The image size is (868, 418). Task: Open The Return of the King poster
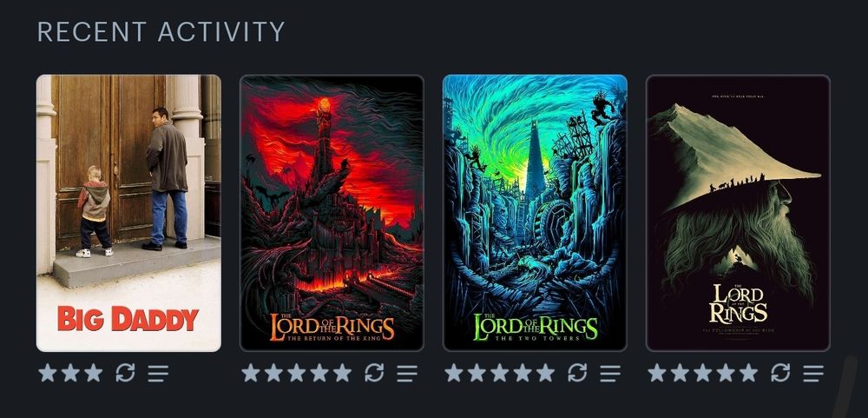[x=332, y=213]
